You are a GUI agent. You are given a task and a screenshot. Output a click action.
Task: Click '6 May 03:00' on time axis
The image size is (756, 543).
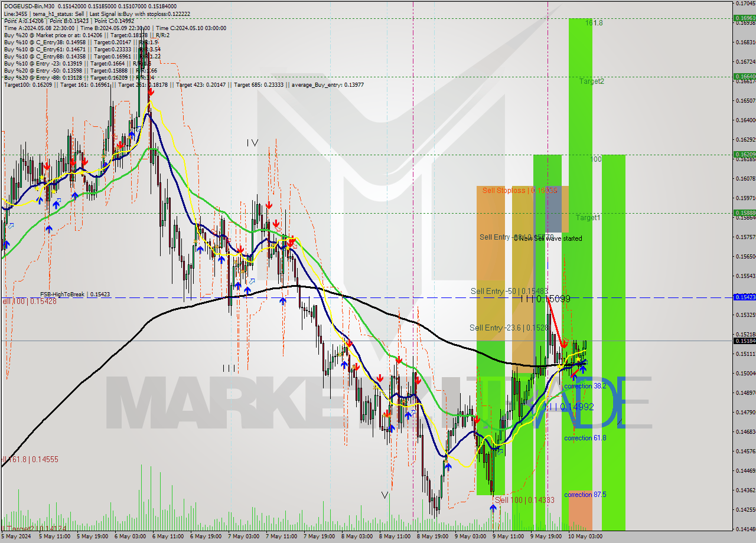pos(130,537)
